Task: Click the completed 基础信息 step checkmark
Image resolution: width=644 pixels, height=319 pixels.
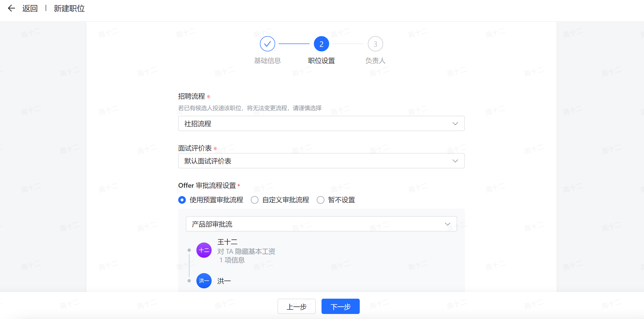Action: click(267, 44)
